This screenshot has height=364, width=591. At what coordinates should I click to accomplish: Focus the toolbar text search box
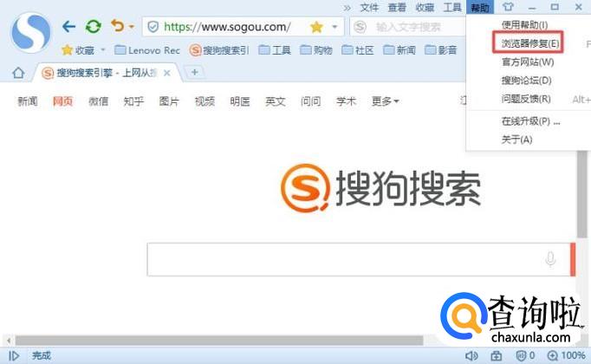pos(408,27)
